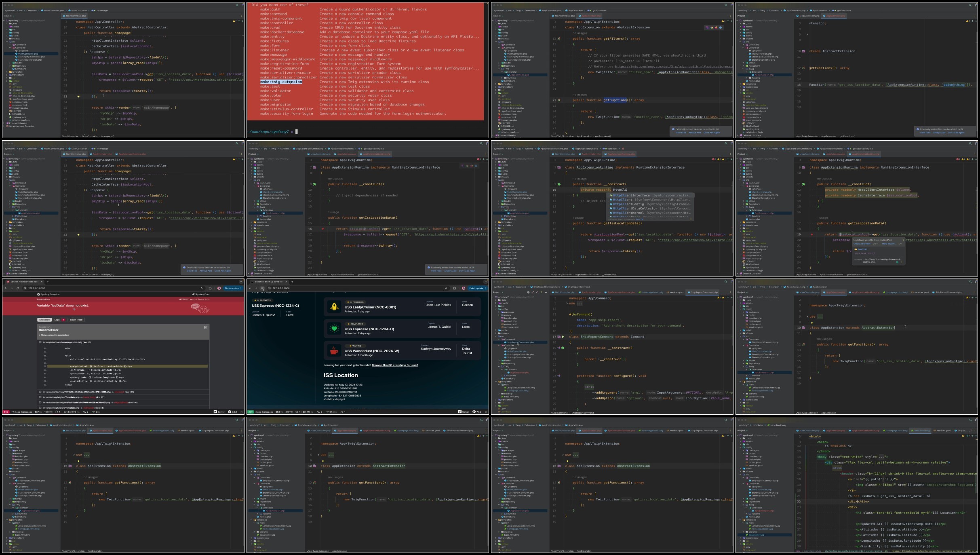Expand the var/cache/dev/twig closure line 181 trace
Image resolution: width=980 pixels, height=555 pixels.
point(40,392)
